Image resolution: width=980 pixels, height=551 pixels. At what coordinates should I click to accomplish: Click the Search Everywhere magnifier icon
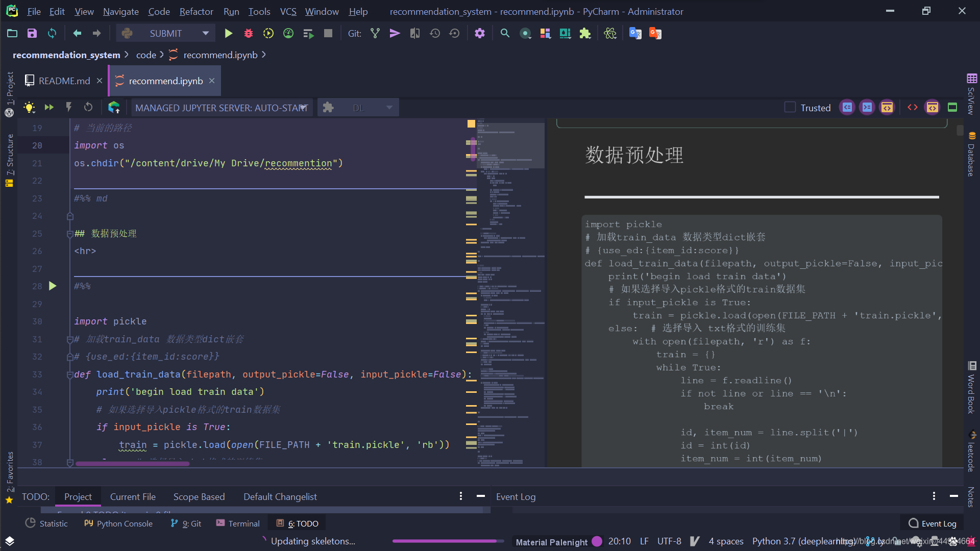click(505, 34)
